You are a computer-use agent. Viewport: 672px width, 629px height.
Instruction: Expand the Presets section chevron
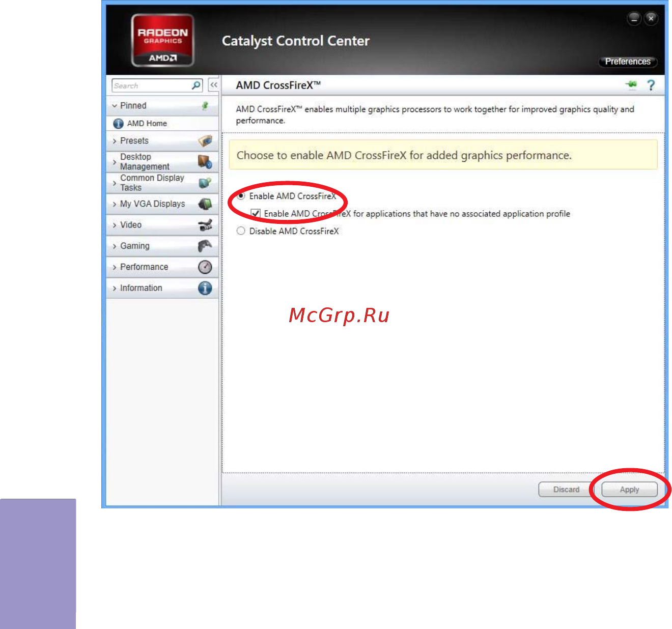click(x=115, y=141)
